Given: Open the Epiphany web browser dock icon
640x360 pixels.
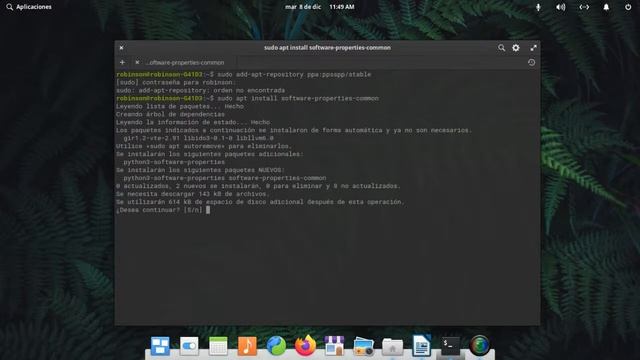Looking at the screenshot, I should click(276, 346).
